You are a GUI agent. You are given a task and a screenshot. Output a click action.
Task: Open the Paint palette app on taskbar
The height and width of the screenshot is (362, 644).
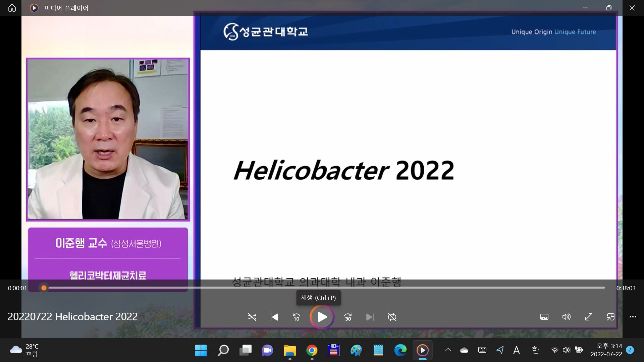click(x=356, y=350)
